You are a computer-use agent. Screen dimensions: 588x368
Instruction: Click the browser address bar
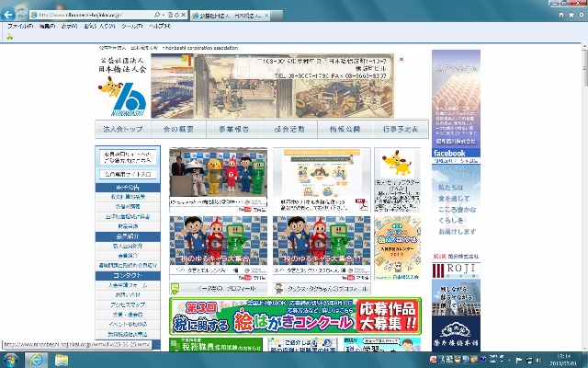pos(92,16)
